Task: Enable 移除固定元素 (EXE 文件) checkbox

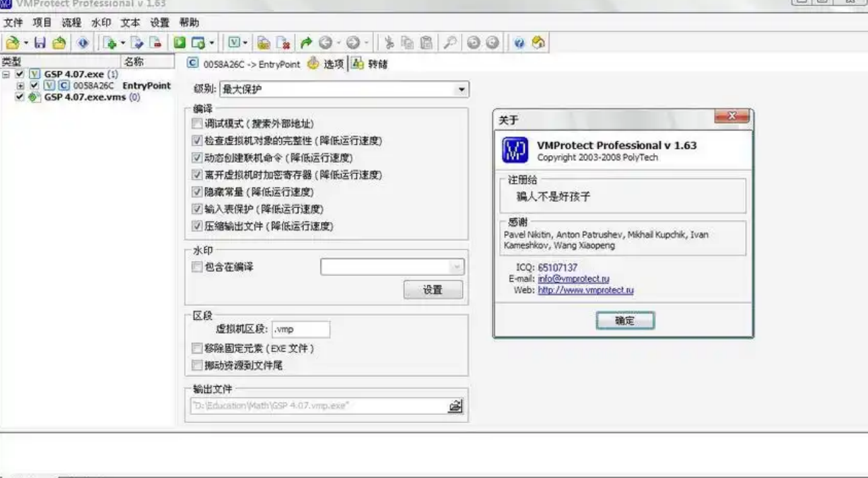Action: tap(197, 348)
